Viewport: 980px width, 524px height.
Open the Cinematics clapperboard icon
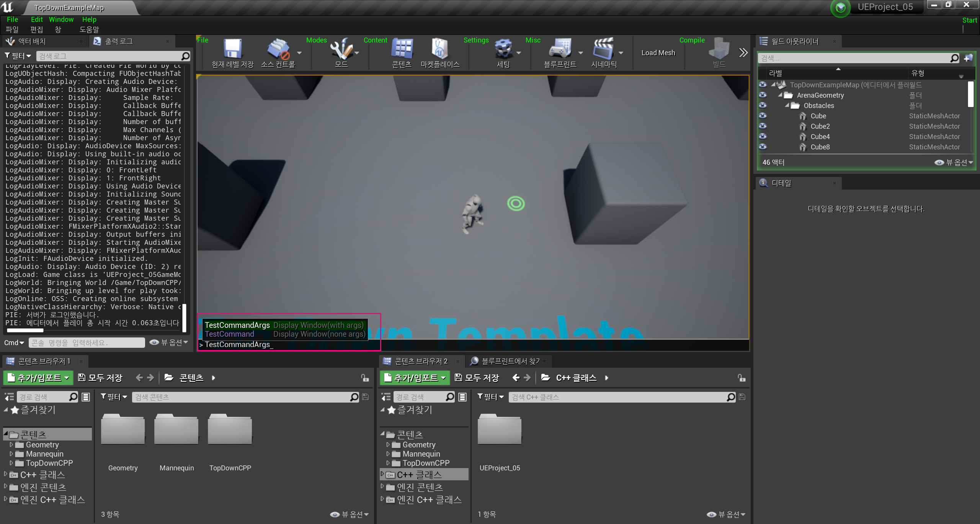click(x=603, y=49)
